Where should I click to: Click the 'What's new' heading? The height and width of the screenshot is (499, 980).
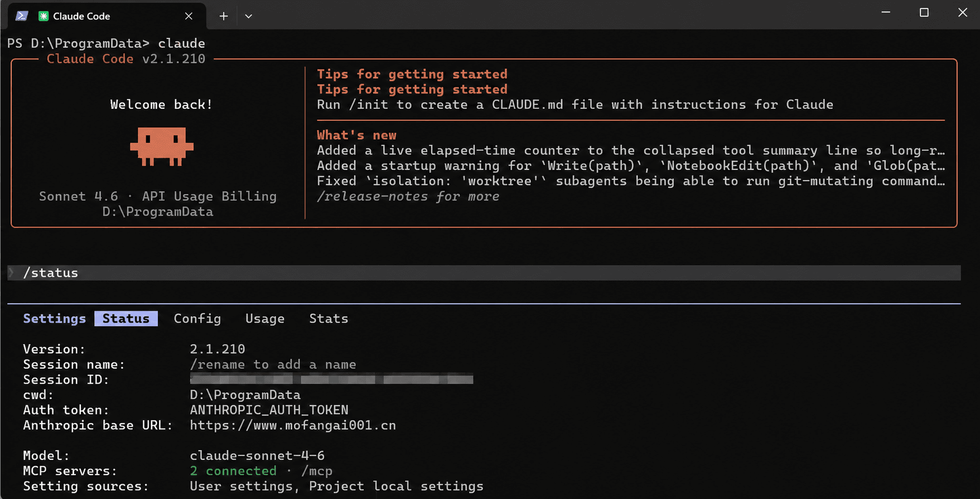[357, 135]
